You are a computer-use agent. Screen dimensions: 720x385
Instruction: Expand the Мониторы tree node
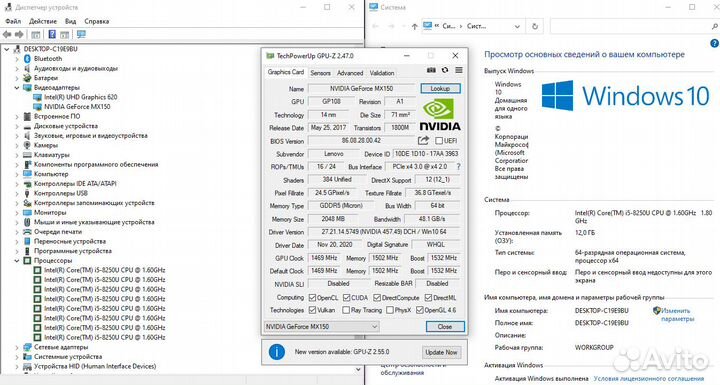coord(17,213)
